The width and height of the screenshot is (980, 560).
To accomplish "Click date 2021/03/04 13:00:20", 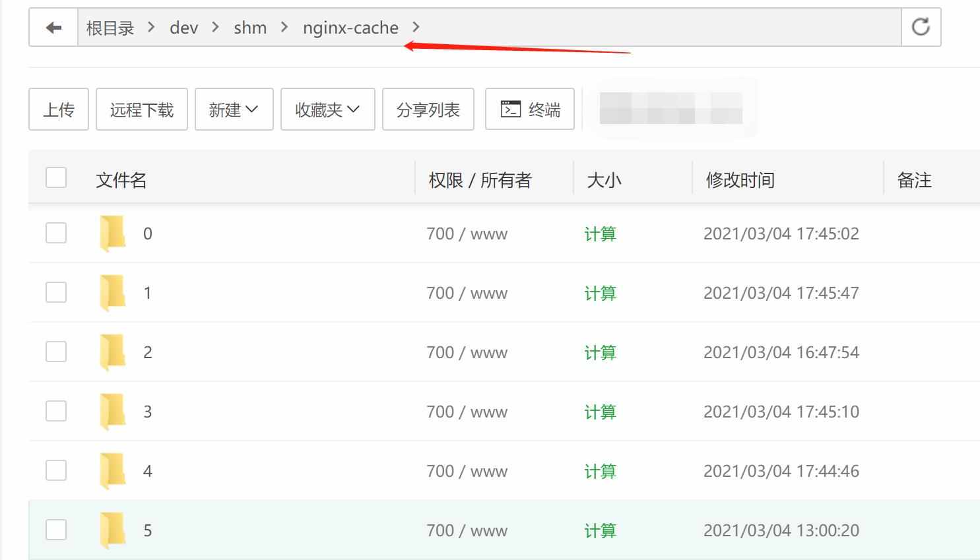I will pyautogui.click(x=781, y=530).
